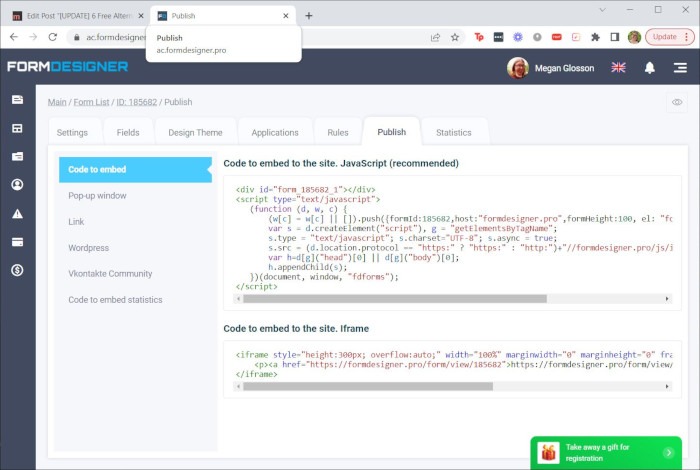Click right arrow of Iframe code scrollbar

pos(667,387)
